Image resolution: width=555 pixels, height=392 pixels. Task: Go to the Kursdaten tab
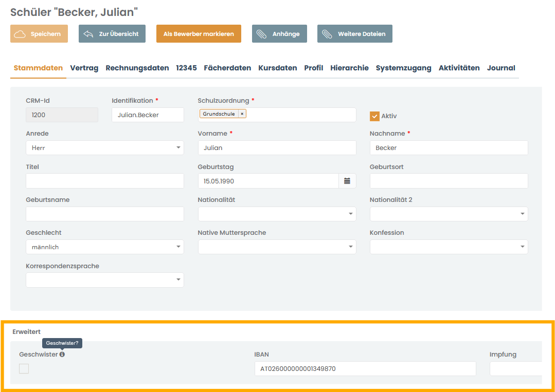(278, 68)
